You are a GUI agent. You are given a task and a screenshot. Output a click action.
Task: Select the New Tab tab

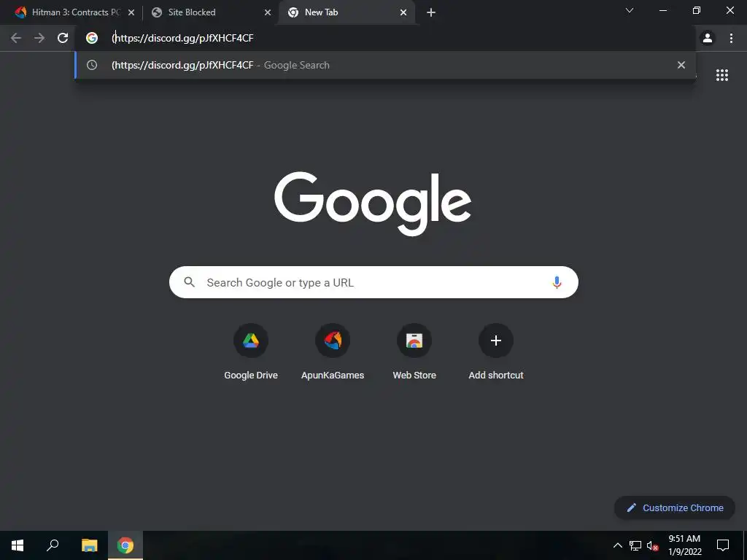tap(347, 12)
